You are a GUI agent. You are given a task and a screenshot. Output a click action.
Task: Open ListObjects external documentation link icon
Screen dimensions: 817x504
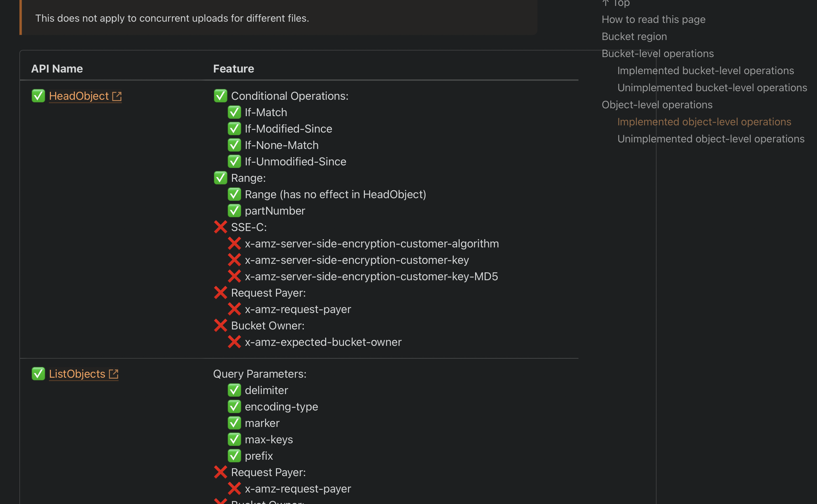point(114,374)
